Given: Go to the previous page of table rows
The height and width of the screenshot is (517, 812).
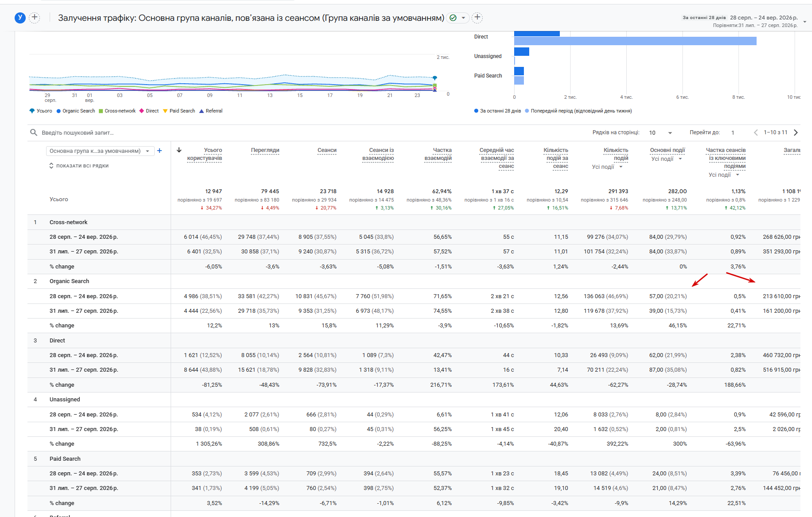Looking at the screenshot, I should click(756, 132).
